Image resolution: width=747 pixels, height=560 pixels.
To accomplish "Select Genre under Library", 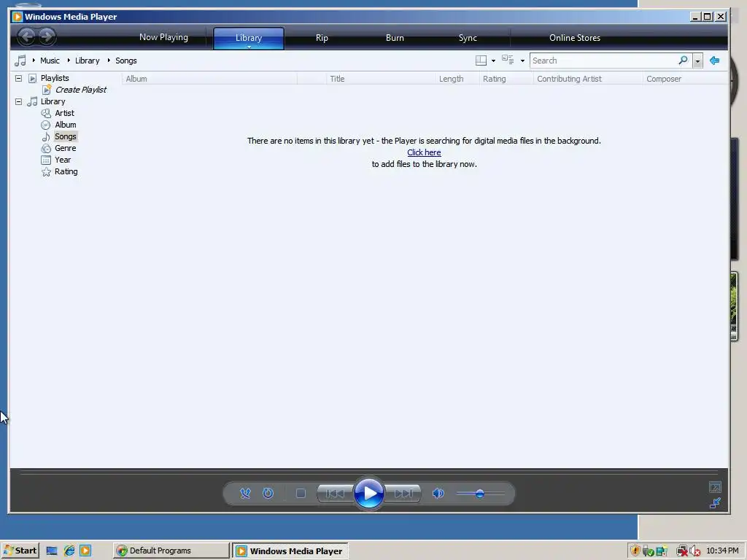I will point(65,148).
